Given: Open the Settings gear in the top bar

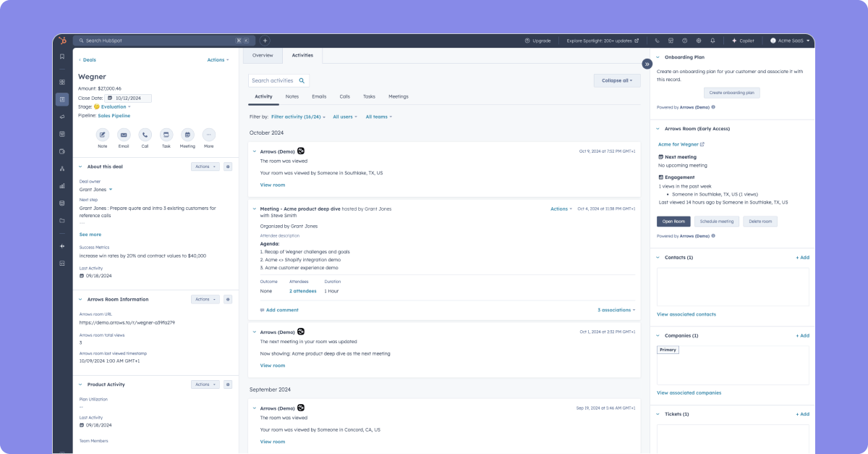Looking at the screenshot, I should [x=698, y=41].
